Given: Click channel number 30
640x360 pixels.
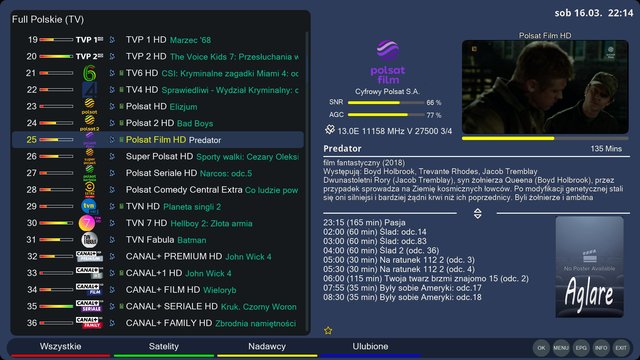Looking at the screenshot, I should 31,223.
